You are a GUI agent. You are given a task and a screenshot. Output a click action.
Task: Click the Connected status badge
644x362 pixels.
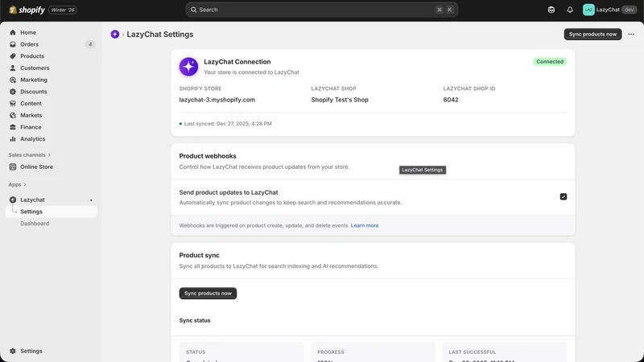(550, 62)
